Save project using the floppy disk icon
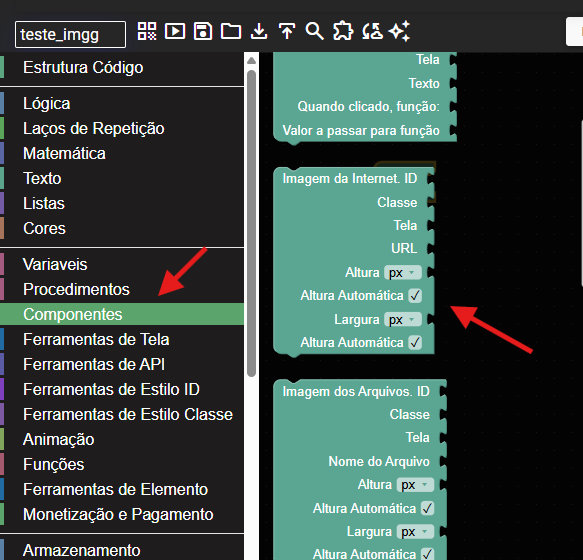Screen dimensions: 583x560 [x=203, y=31]
